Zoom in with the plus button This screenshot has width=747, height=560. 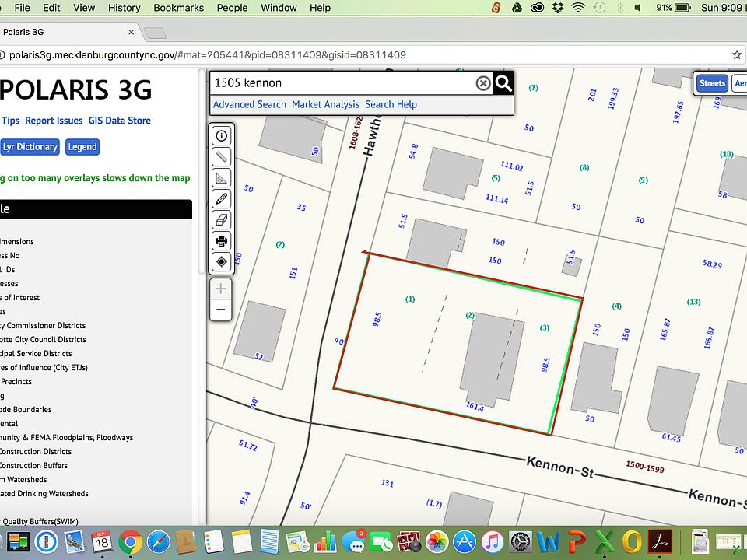(x=222, y=289)
